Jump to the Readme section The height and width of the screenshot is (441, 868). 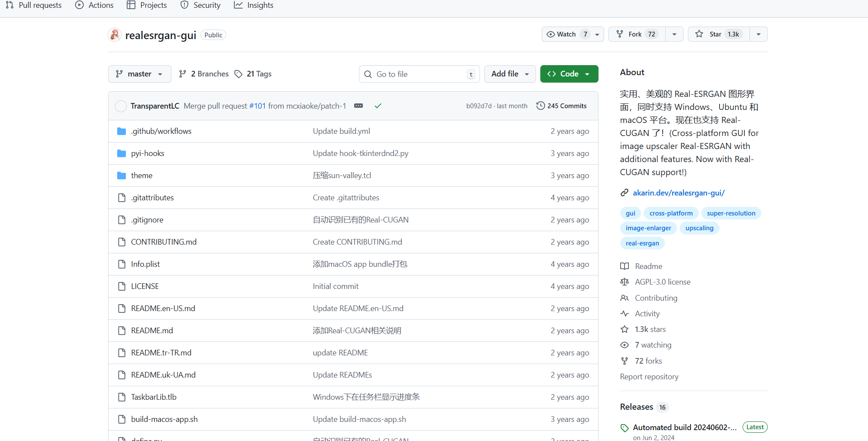pyautogui.click(x=641, y=266)
